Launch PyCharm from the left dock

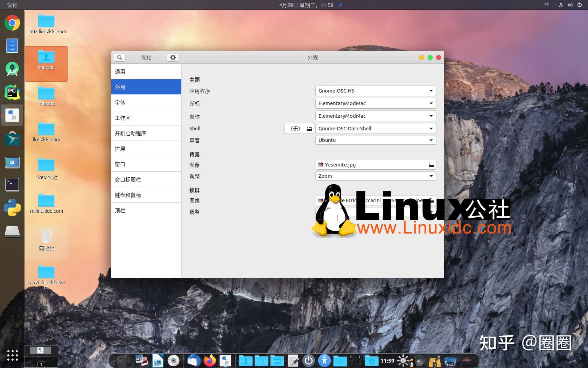tap(12, 92)
